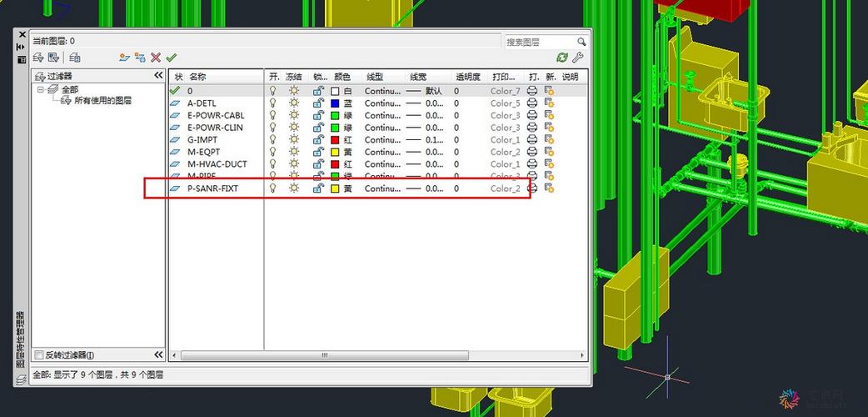Screen dimensions: 868x417
Task: Click the Set Current green checkmark icon
Action: click(171, 57)
